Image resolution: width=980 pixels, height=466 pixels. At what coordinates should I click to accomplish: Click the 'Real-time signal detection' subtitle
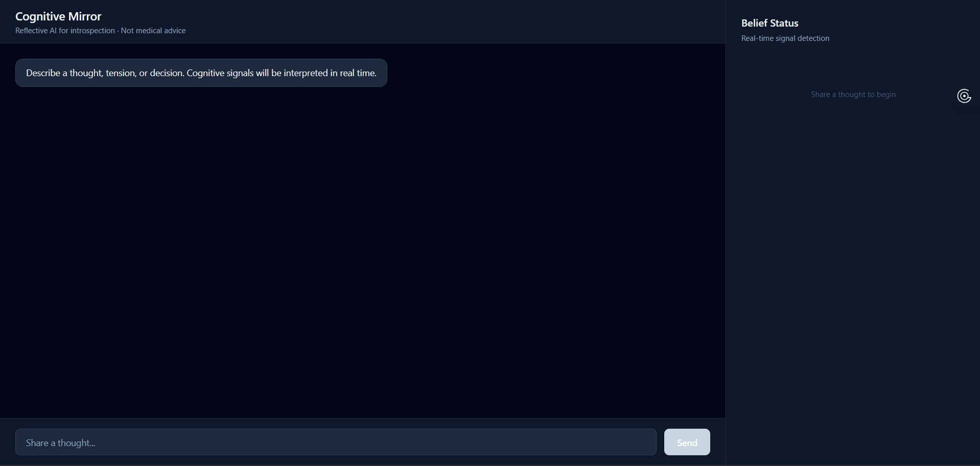pos(785,38)
